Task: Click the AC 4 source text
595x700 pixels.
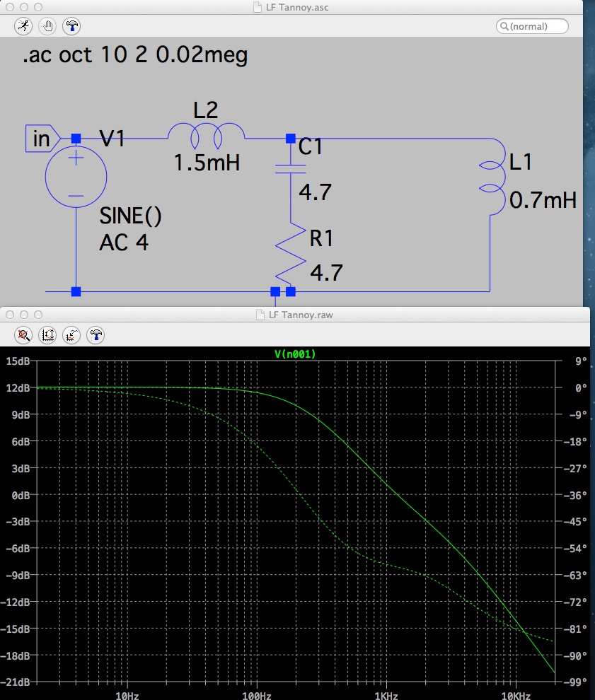Action: [124, 243]
